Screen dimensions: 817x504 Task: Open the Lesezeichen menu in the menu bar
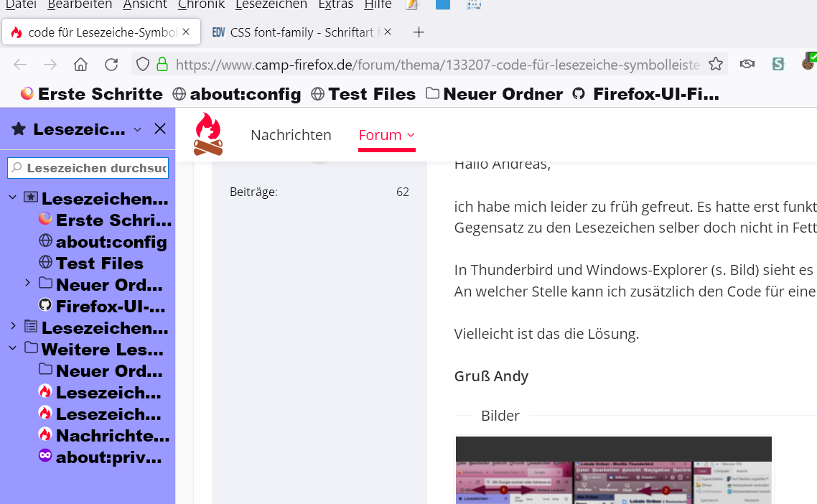pos(271,5)
